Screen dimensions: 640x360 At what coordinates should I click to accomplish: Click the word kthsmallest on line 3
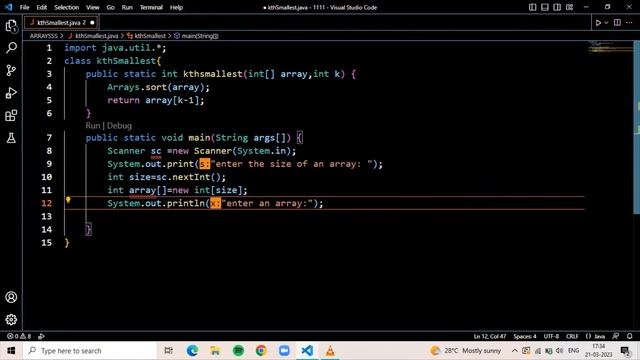pyautogui.click(x=213, y=74)
